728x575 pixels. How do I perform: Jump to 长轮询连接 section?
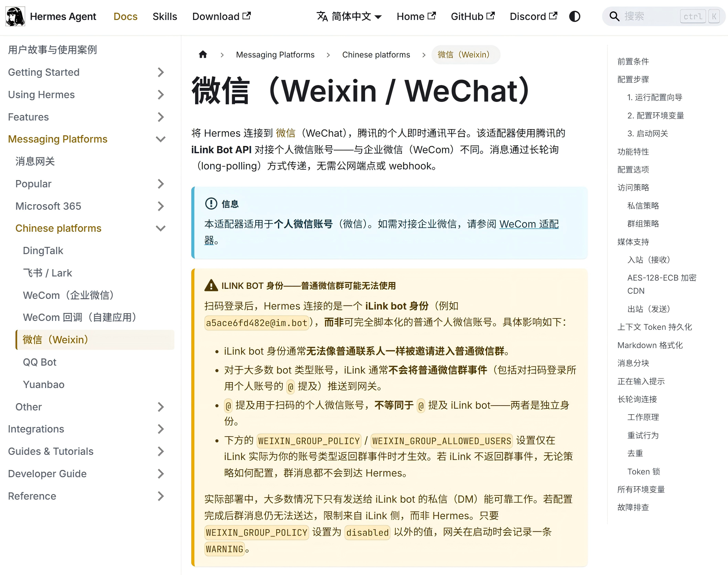pyautogui.click(x=637, y=399)
